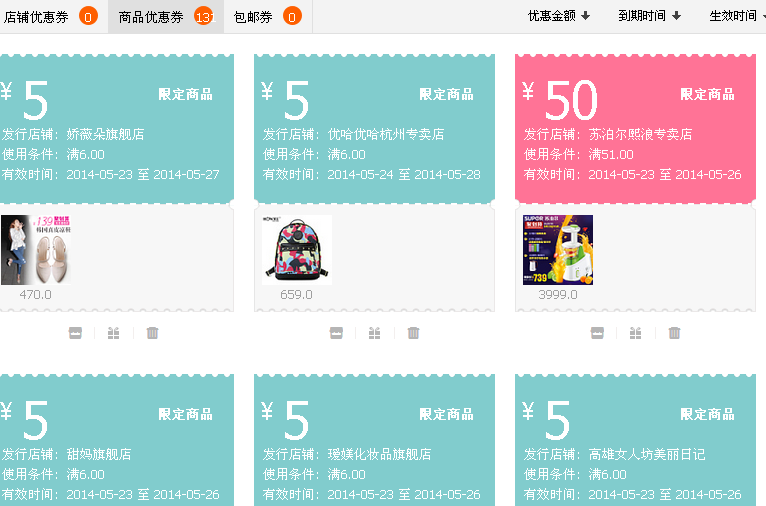Image resolution: width=766 pixels, height=506 pixels.
Task: Click the gift icon under the 苏泊尔熙浪专卖店 coupon
Action: 636,333
